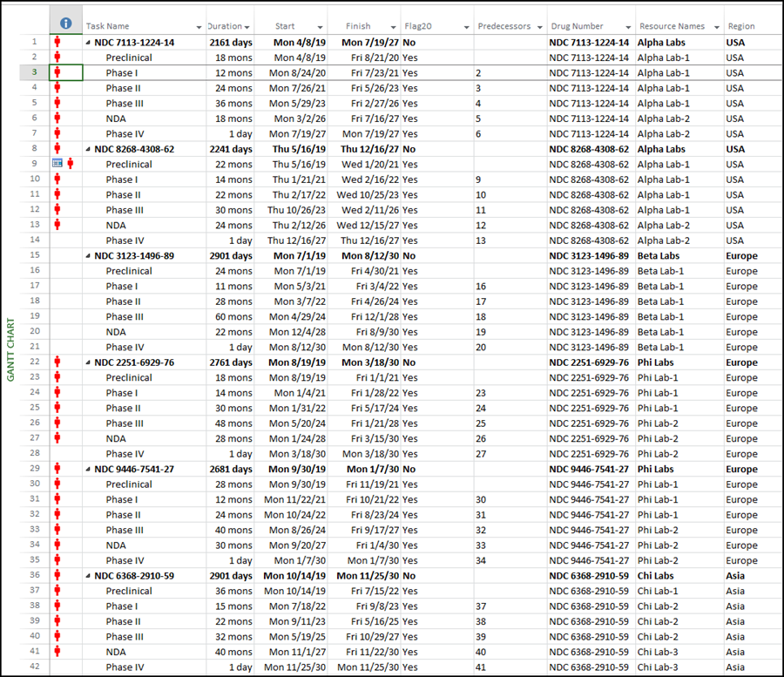The width and height of the screenshot is (784, 677).
Task: Click the red resource icon beside NDC 6368-2910-59 Phase IV
Action: (57, 667)
